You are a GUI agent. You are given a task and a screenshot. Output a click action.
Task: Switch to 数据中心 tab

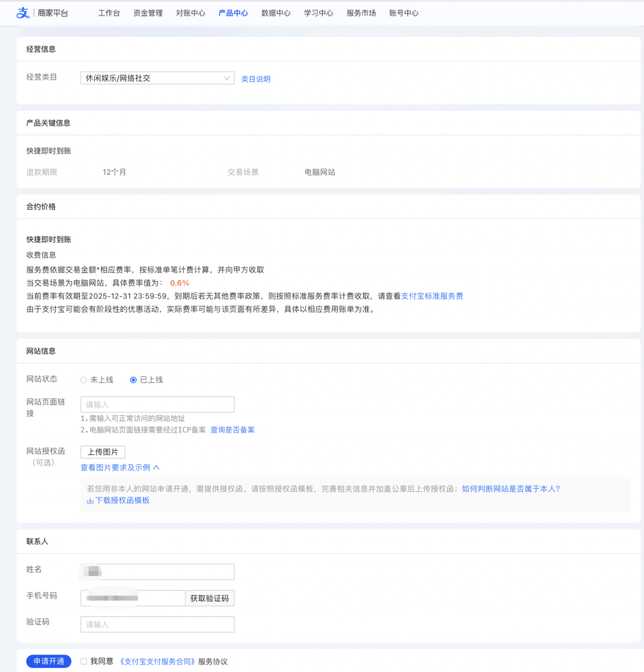coord(276,13)
